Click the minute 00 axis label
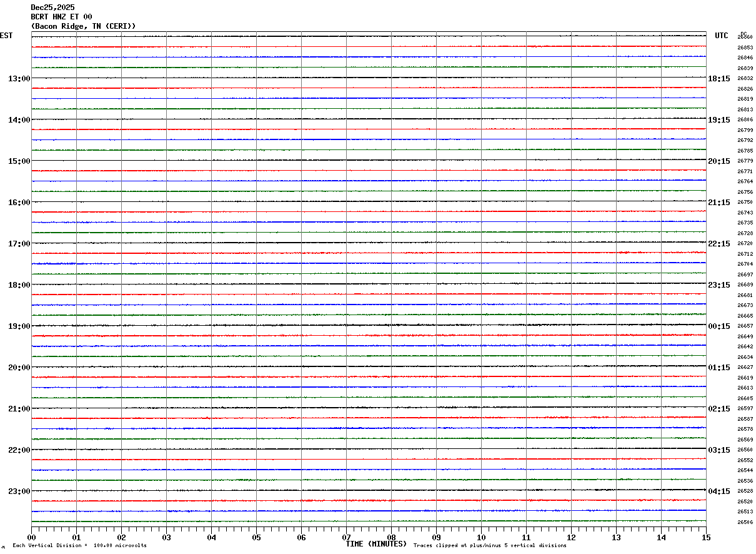 click(x=32, y=537)
